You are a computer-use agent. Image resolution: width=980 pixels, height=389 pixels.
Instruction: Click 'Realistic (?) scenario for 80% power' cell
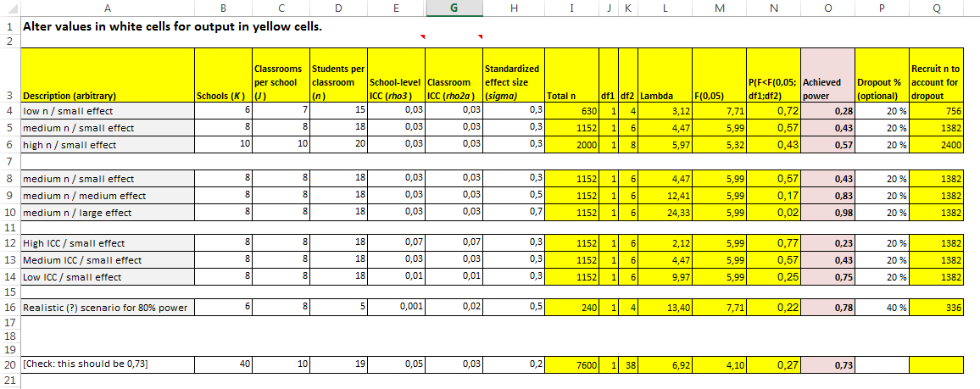pos(108,307)
